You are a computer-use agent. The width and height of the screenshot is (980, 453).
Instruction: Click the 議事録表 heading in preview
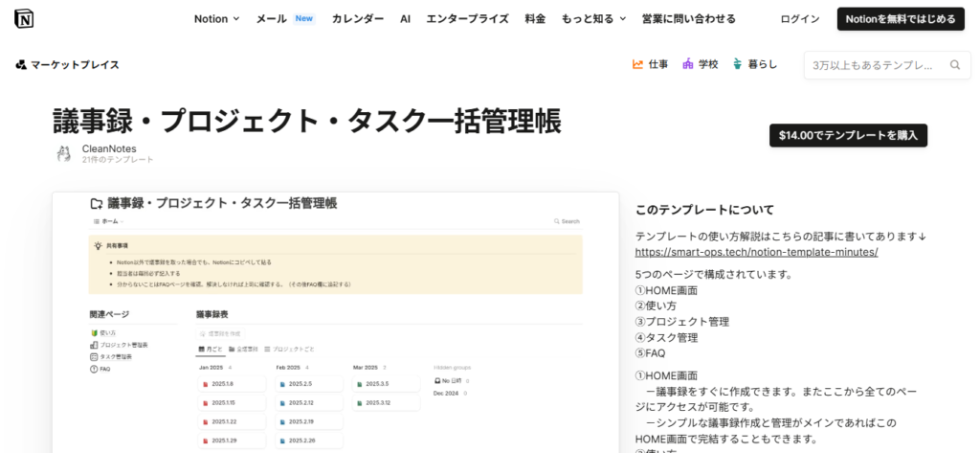tap(212, 314)
